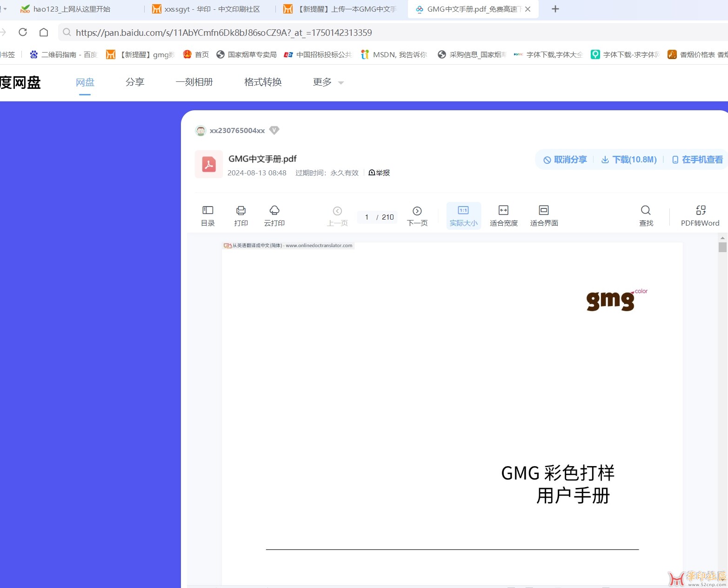
Task: Click the 百度网盘 logo
Action: pyautogui.click(x=20, y=82)
